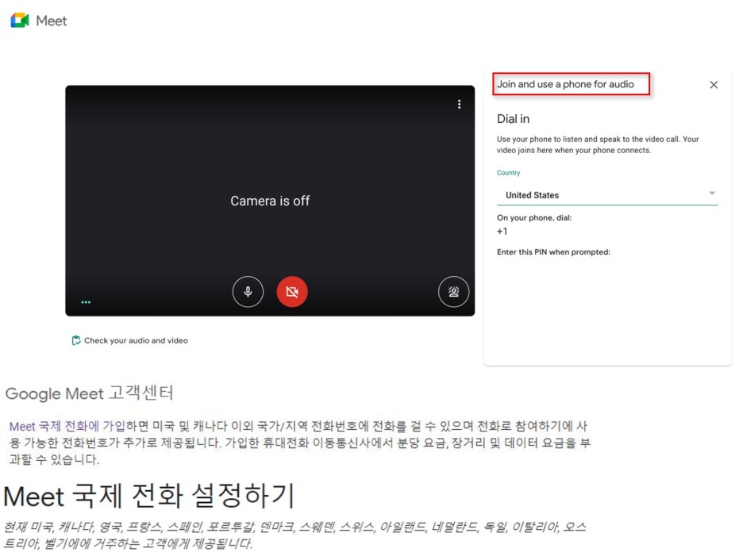Image resolution: width=743 pixels, height=560 pixels.
Task: Click On your phone, dial label
Action: click(534, 218)
